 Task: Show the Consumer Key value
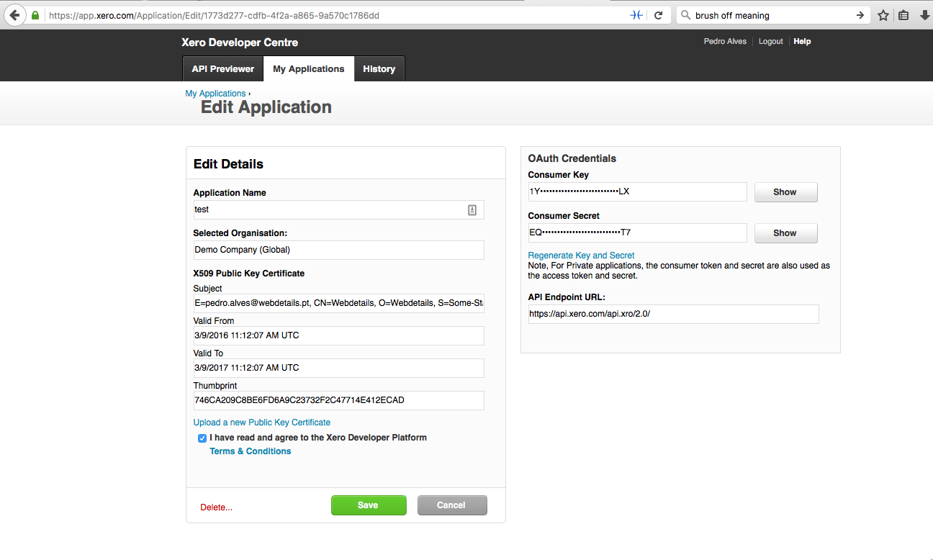pos(785,192)
